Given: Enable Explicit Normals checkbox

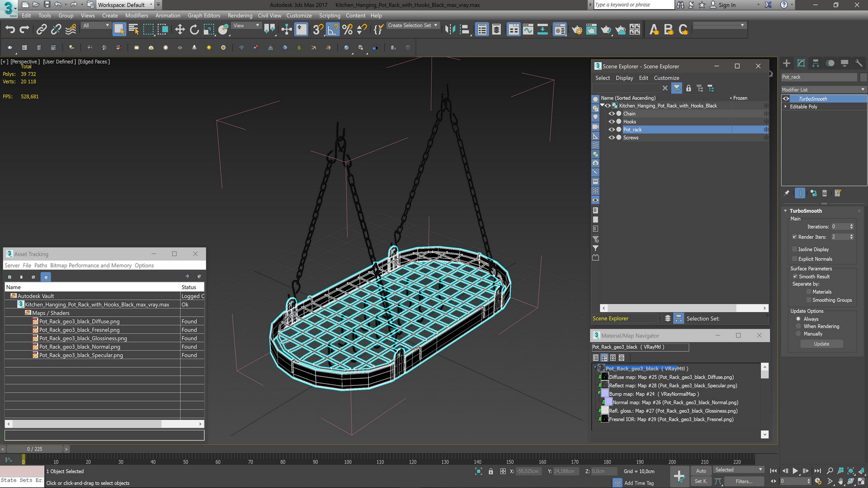Looking at the screenshot, I should [x=795, y=259].
